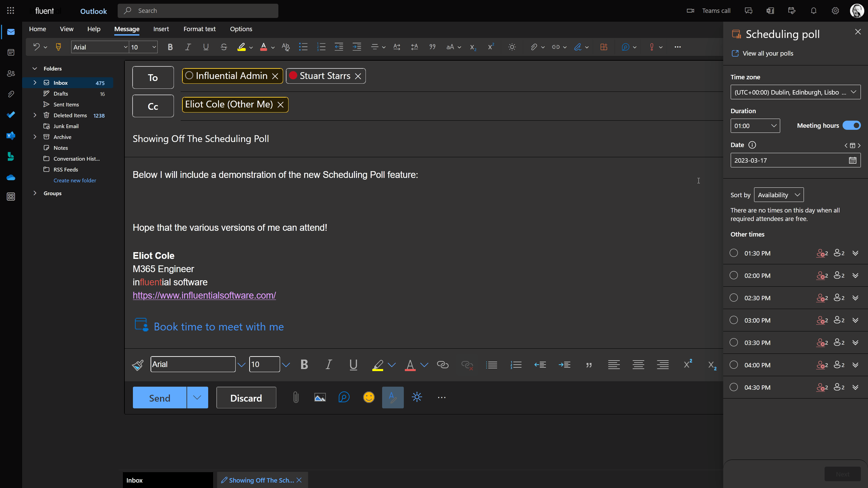Insert quote using ribbon quote icon
This screenshot has width=868, height=488.
[x=432, y=47]
